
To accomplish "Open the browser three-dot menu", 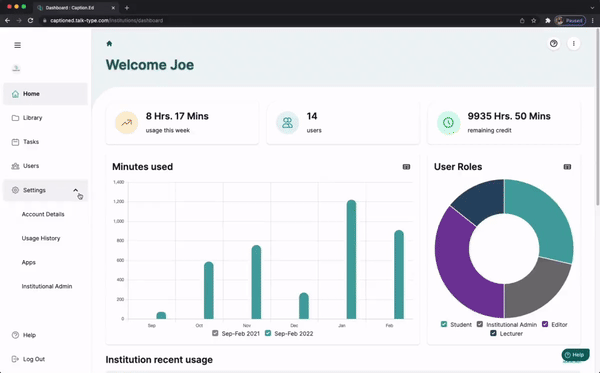I will [593, 21].
